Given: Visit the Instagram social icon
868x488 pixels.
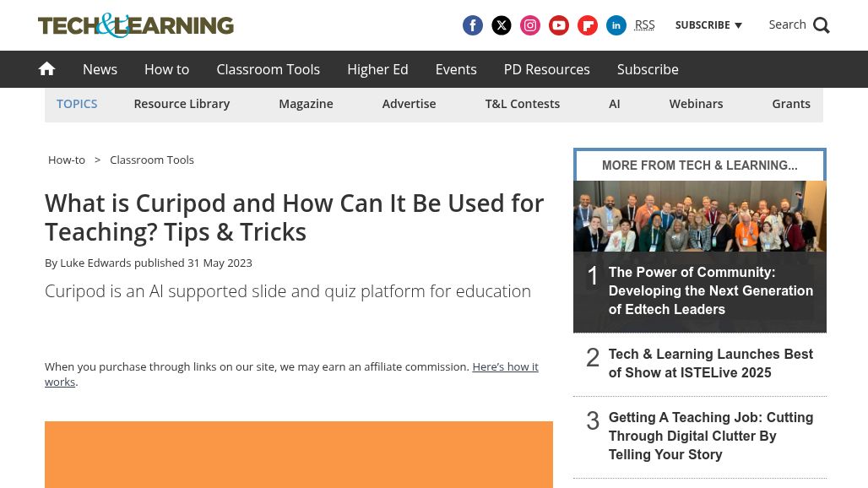Looking at the screenshot, I should [529, 25].
